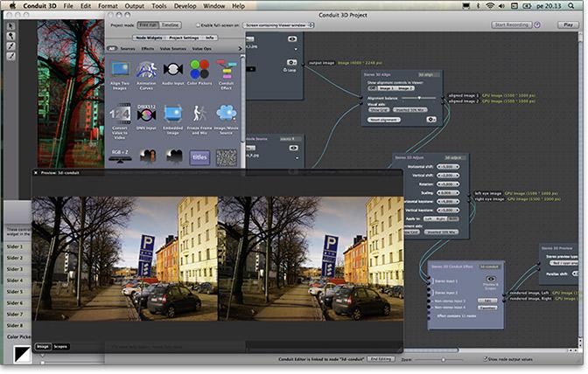The image size is (588, 374).
Task: Open dropdown arrow in top source node
Action: point(296,49)
